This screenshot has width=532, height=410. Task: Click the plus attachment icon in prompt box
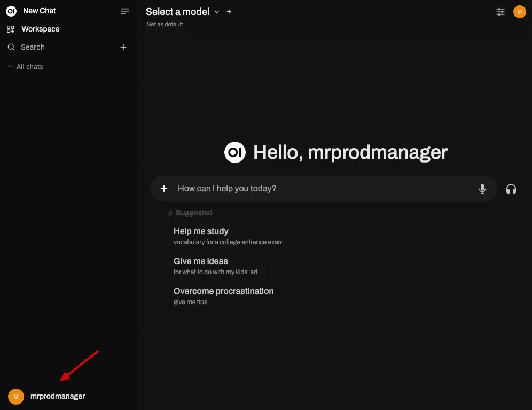[x=164, y=189]
